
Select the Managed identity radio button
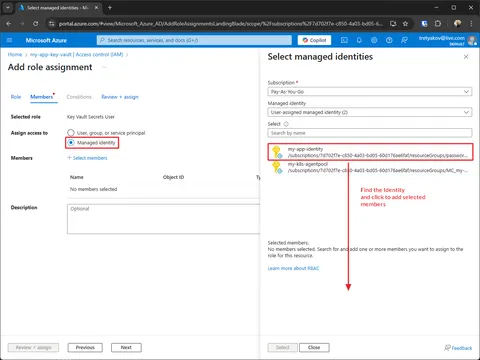[71, 143]
